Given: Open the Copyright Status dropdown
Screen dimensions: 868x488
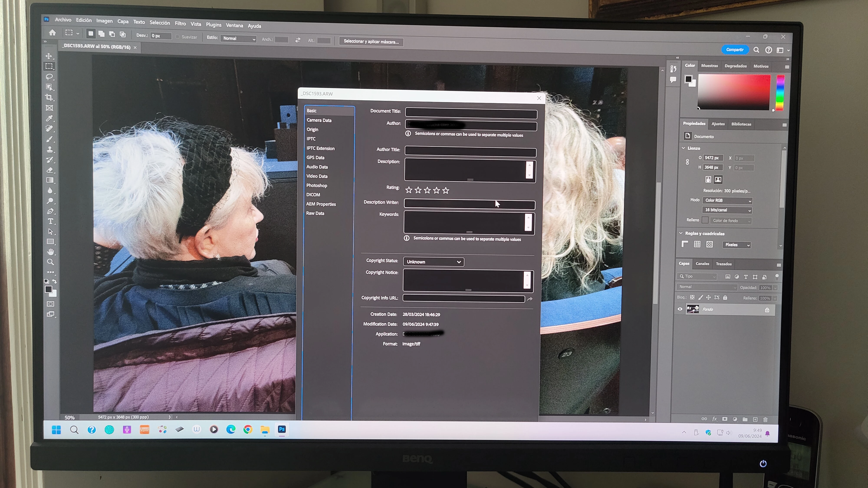Looking at the screenshot, I should [x=433, y=262].
